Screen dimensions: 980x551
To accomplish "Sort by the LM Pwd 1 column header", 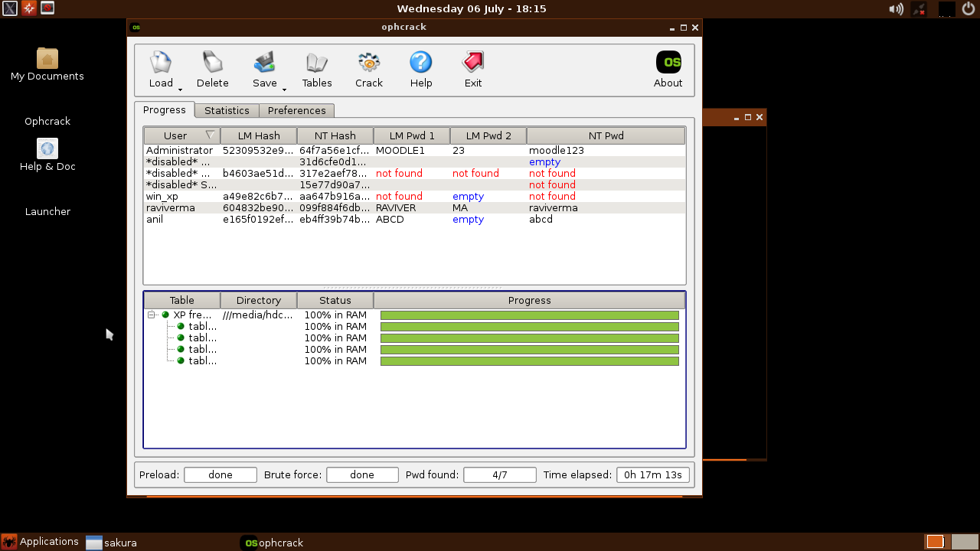I will point(412,135).
